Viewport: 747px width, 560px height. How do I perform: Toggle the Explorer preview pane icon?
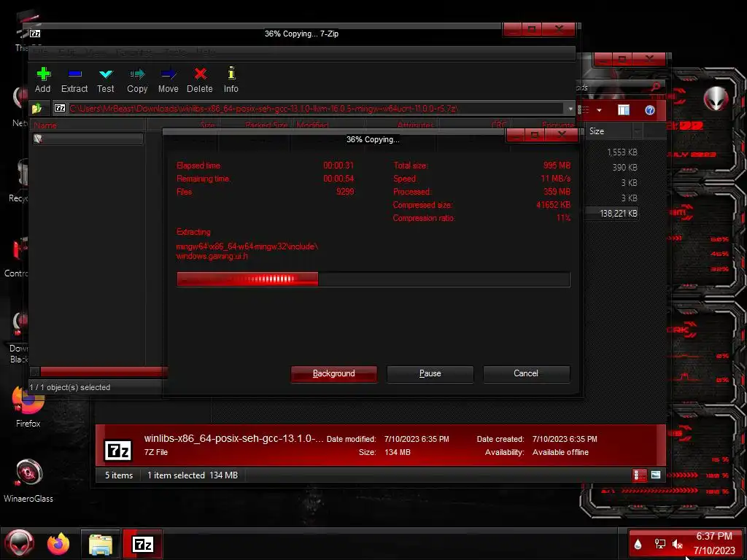624,111
